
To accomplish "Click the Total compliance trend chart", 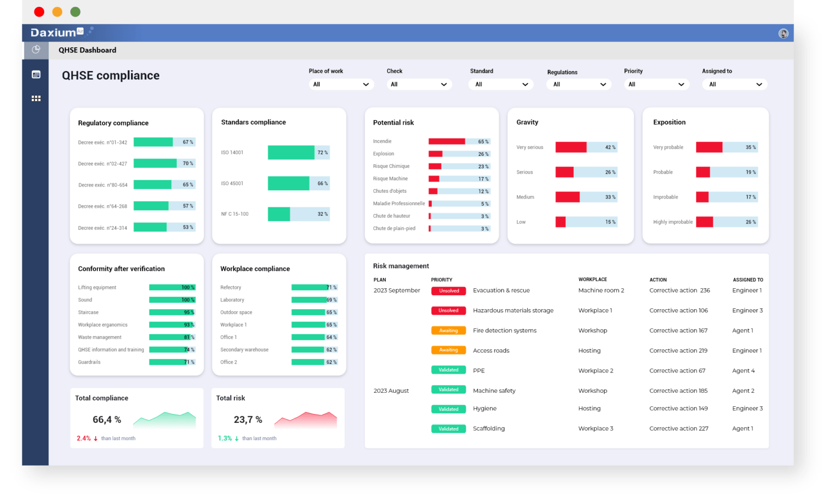I will point(164,419).
